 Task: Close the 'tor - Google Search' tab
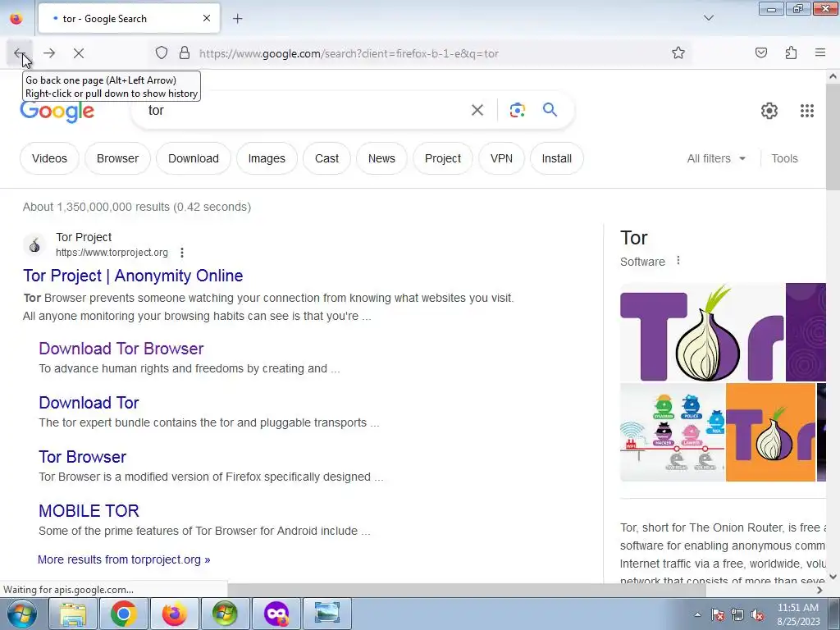tap(207, 18)
